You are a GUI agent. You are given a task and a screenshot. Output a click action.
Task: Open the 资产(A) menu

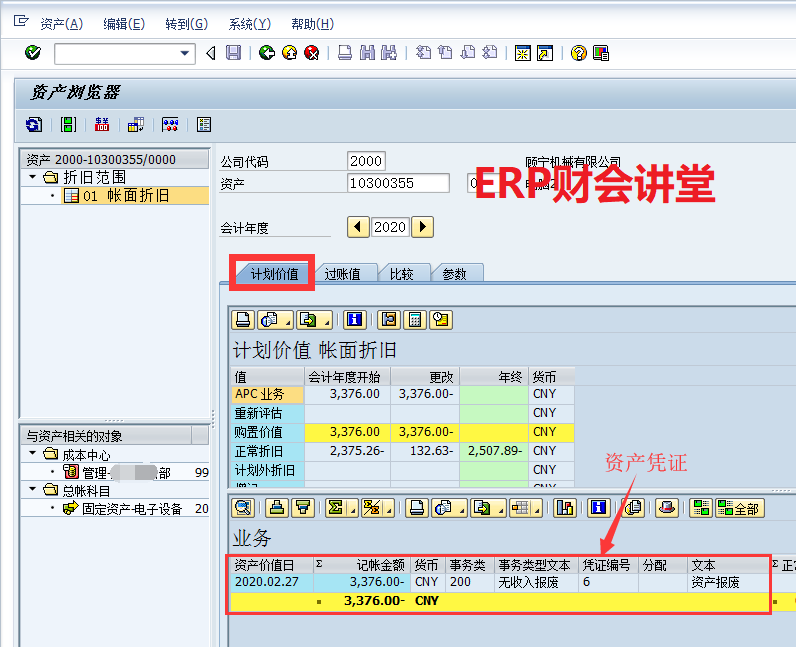pos(61,24)
